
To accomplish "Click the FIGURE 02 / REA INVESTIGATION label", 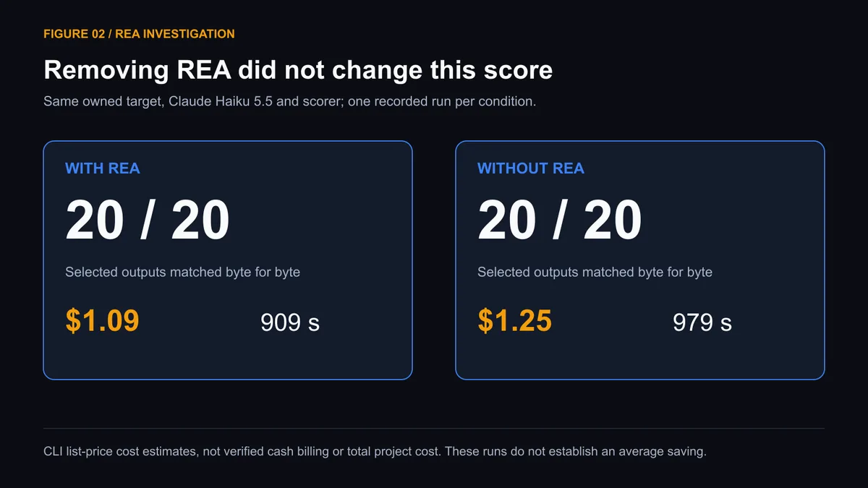I will 139,34.
